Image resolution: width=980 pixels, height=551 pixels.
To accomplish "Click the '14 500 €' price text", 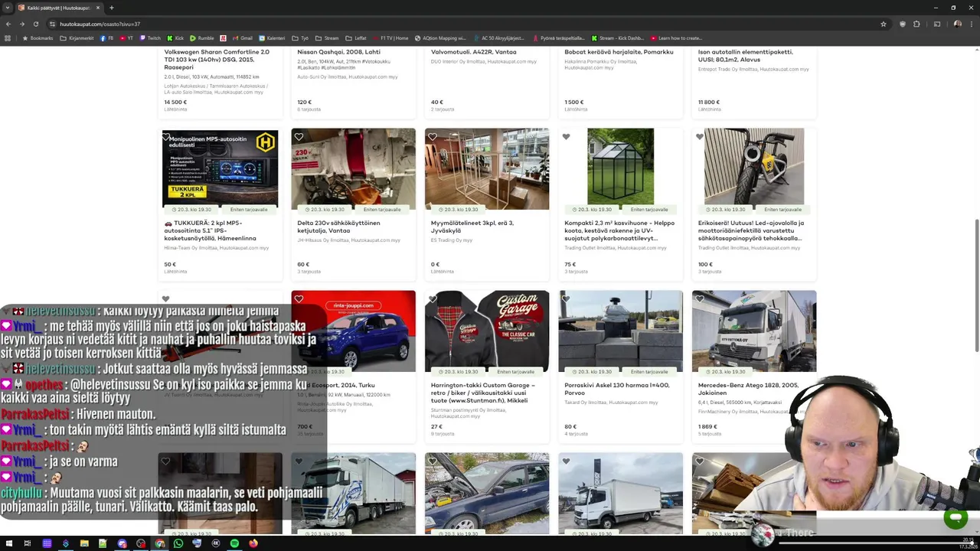I will point(175,103).
